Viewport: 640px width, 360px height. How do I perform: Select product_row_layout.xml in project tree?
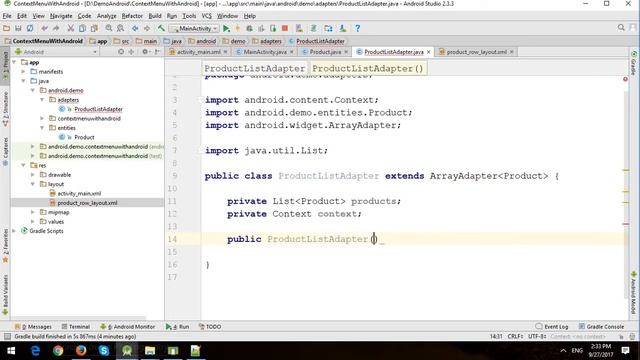(87, 203)
